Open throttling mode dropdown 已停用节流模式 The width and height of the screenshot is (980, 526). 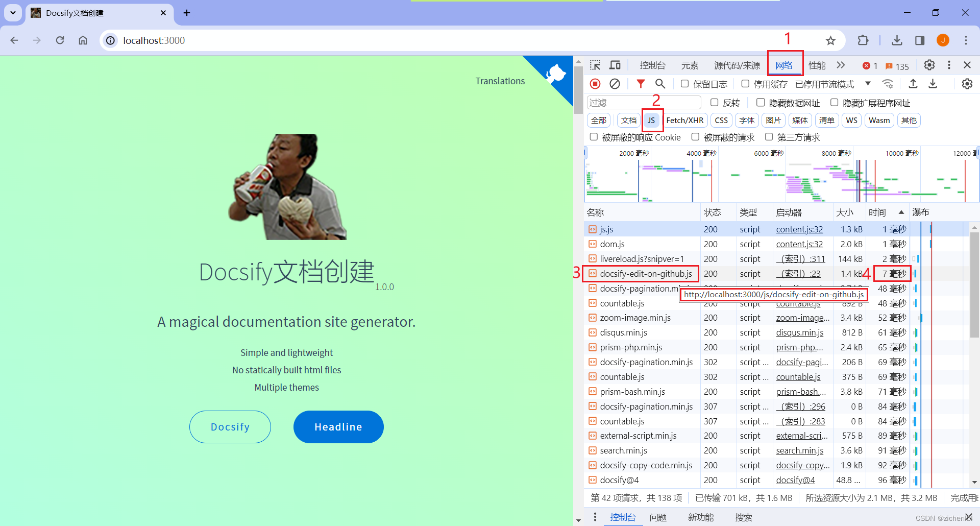click(x=832, y=84)
